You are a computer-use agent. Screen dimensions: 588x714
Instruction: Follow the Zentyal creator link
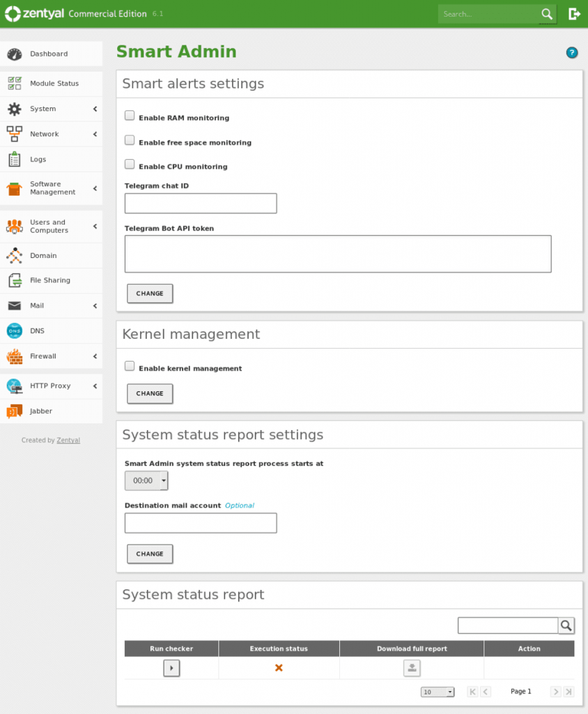point(68,441)
